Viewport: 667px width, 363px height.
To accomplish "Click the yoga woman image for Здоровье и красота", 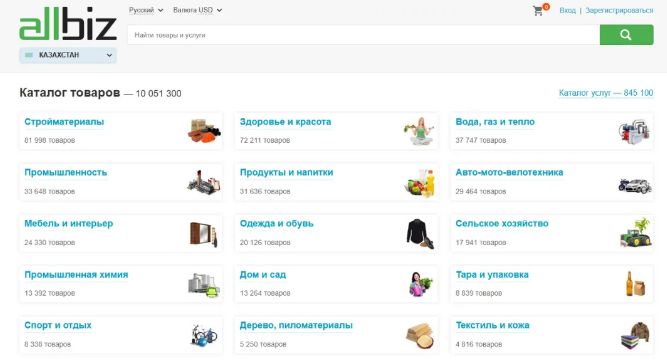I will (x=420, y=131).
